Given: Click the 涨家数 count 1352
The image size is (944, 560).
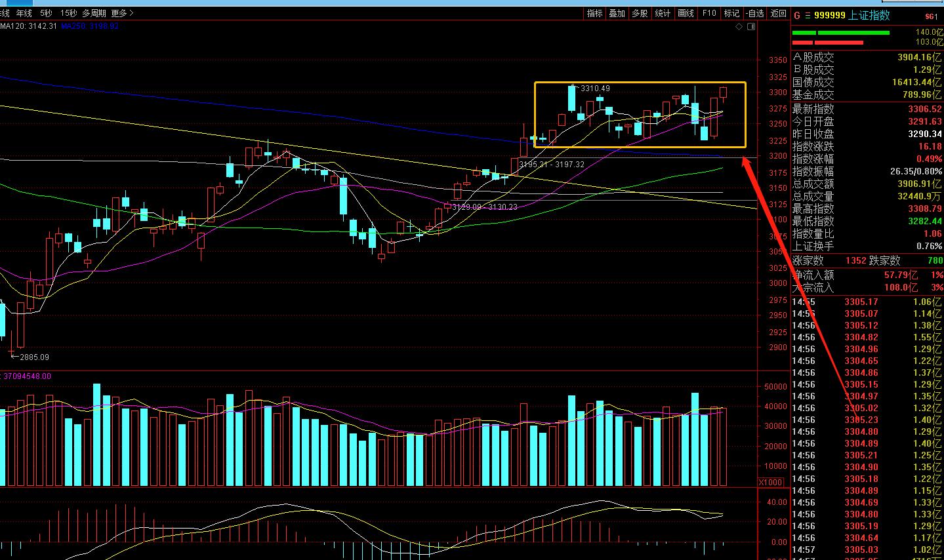Looking at the screenshot, I should 856,261.
